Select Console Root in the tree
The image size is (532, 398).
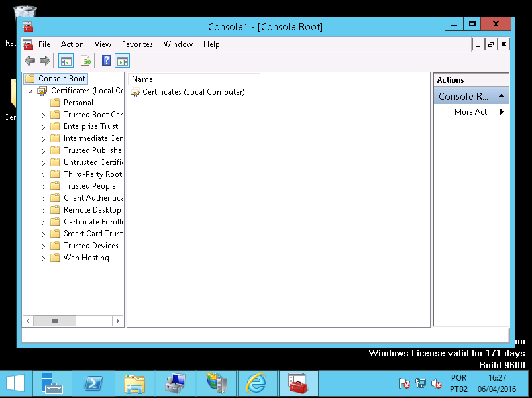62,79
